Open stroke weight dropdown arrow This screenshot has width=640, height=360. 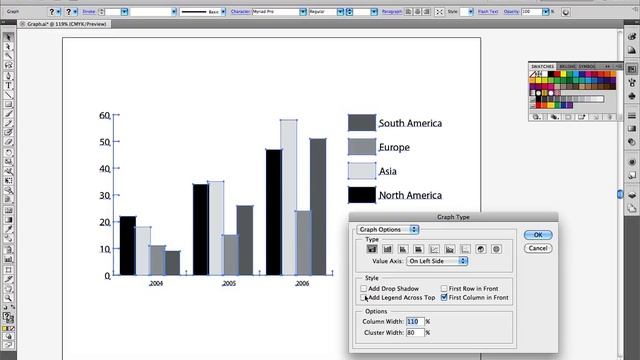click(x=124, y=12)
